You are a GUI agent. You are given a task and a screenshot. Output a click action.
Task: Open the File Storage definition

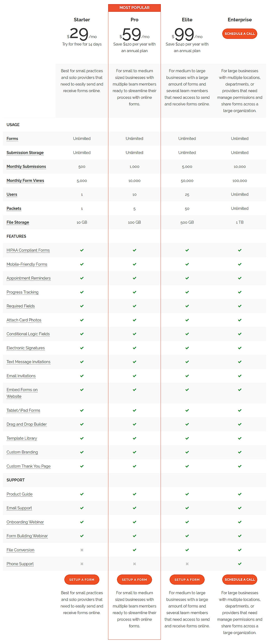pyautogui.click(x=18, y=222)
